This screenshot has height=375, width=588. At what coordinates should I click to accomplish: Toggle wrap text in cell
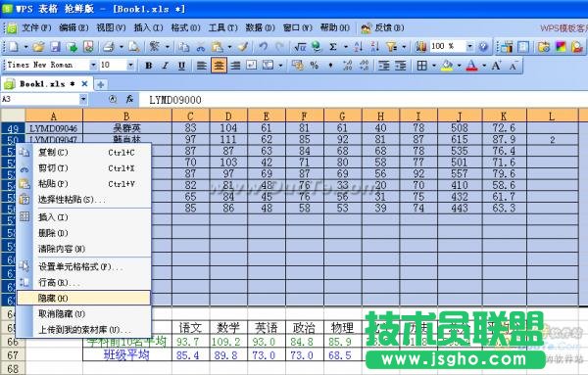252,66
